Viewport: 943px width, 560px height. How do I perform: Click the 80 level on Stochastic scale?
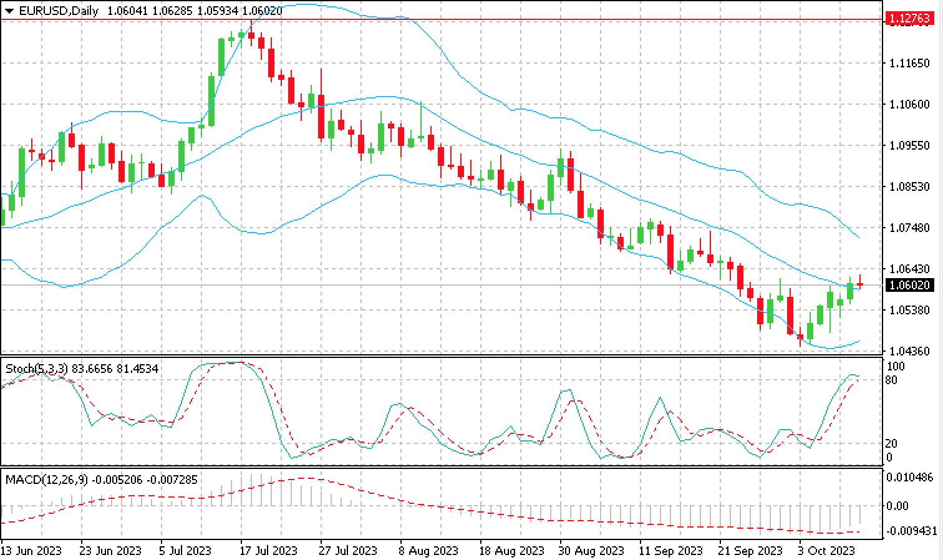(x=892, y=380)
